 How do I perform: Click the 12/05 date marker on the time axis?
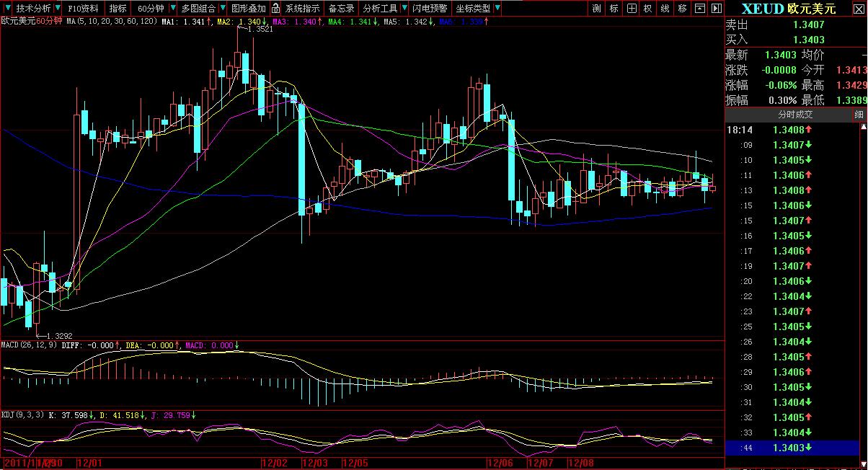(354, 462)
